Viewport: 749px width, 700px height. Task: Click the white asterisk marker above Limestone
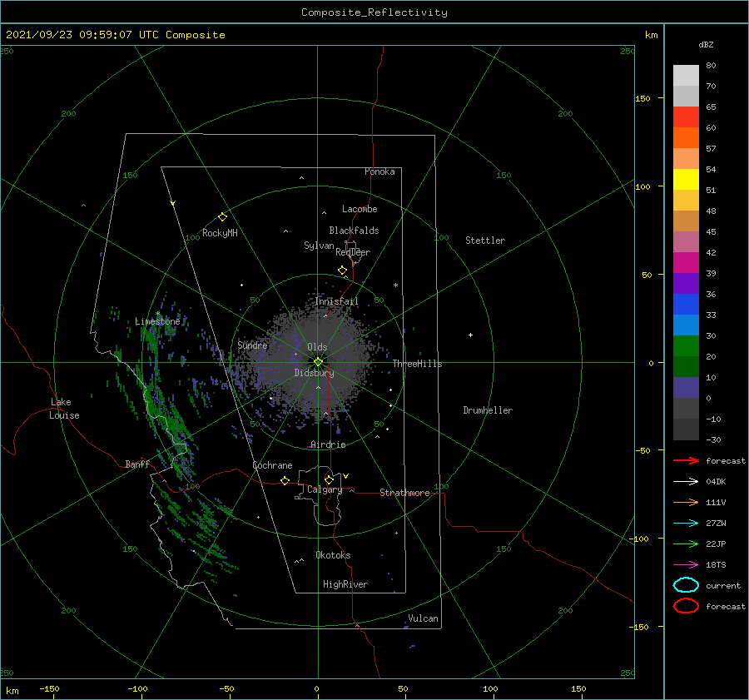point(157,314)
